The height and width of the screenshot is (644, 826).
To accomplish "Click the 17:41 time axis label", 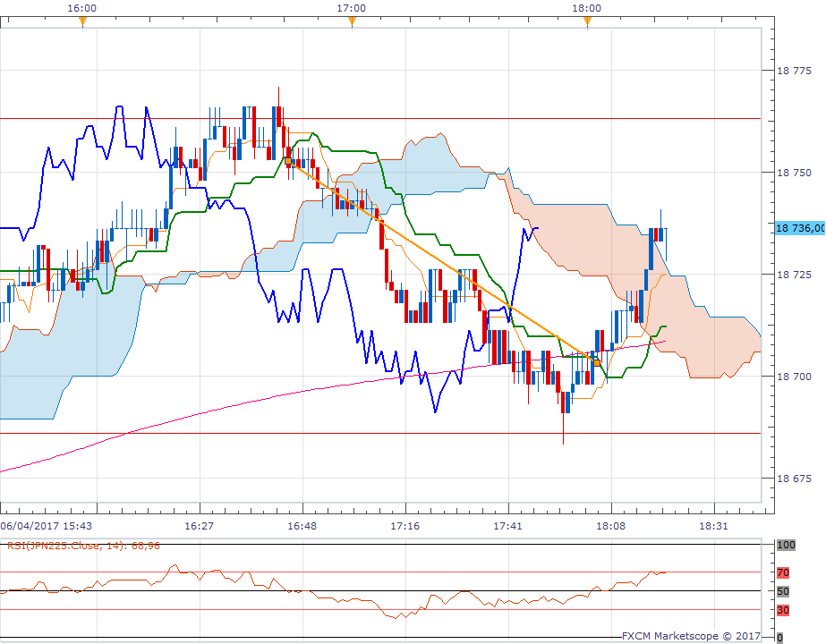I will [508, 526].
